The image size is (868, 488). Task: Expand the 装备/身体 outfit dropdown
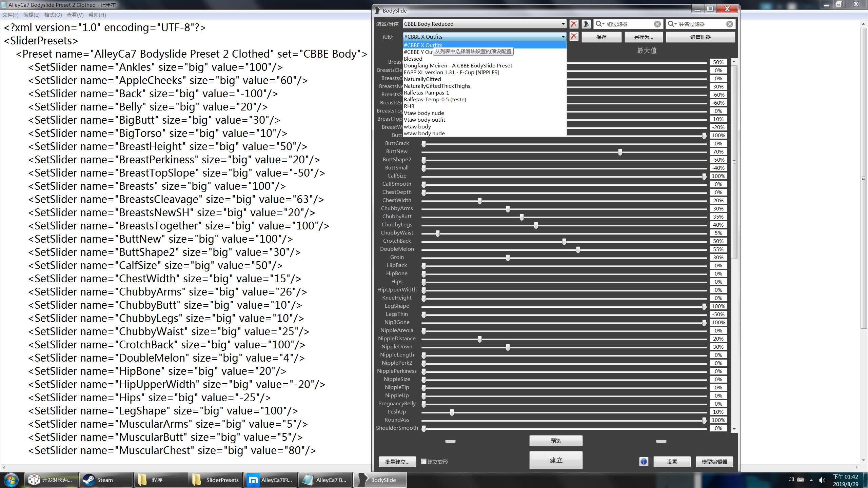(x=563, y=24)
